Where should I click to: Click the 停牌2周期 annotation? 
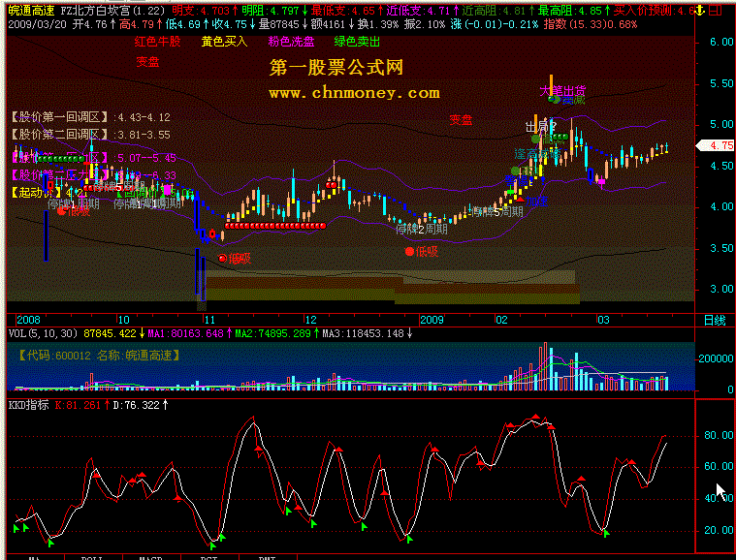click(x=422, y=230)
